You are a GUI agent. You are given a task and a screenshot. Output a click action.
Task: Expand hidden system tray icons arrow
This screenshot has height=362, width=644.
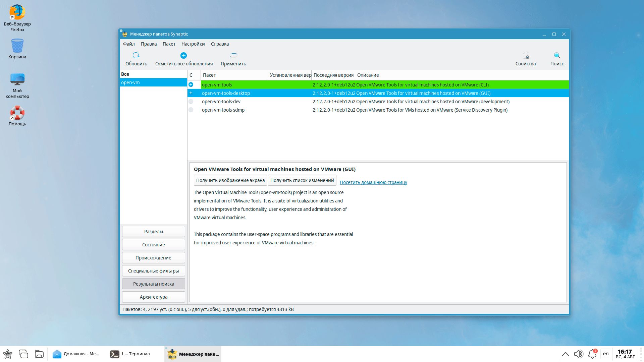(565, 354)
